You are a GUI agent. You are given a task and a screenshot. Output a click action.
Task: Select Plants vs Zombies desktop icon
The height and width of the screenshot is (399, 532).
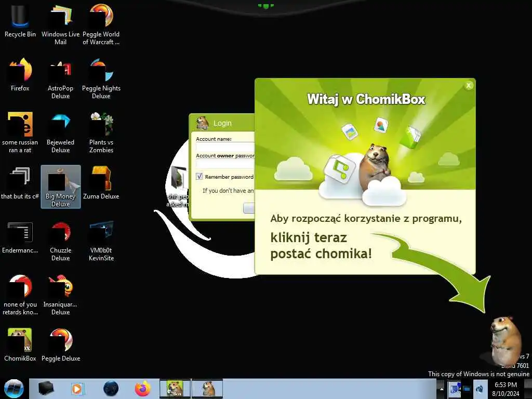tap(101, 132)
